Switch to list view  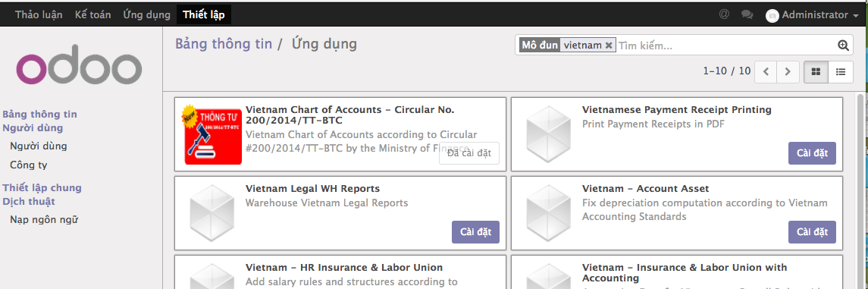pos(840,71)
